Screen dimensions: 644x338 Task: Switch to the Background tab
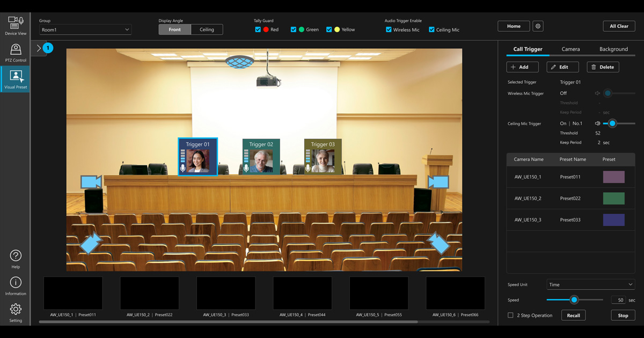coord(613,49)
